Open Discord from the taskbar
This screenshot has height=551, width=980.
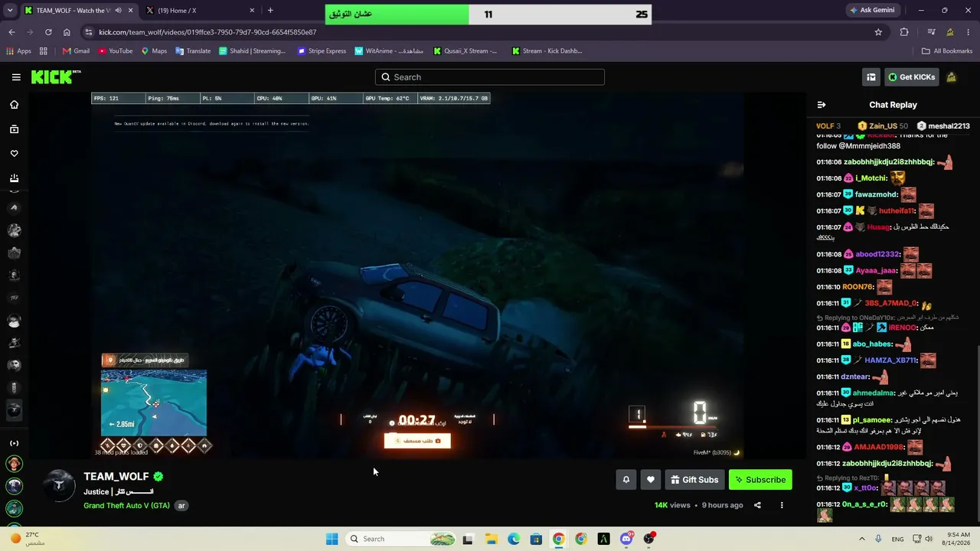coord(626,539)
